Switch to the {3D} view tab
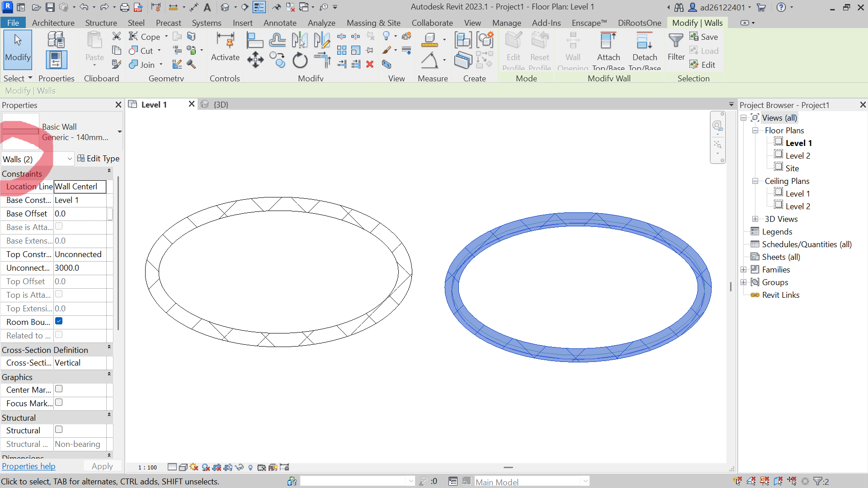 (221, 104)
